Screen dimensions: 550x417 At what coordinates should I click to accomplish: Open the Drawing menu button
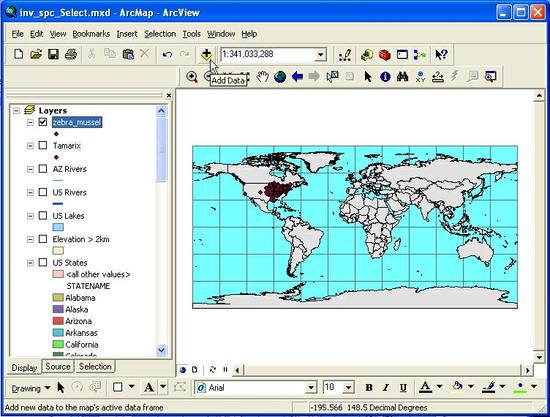(31, 388)
